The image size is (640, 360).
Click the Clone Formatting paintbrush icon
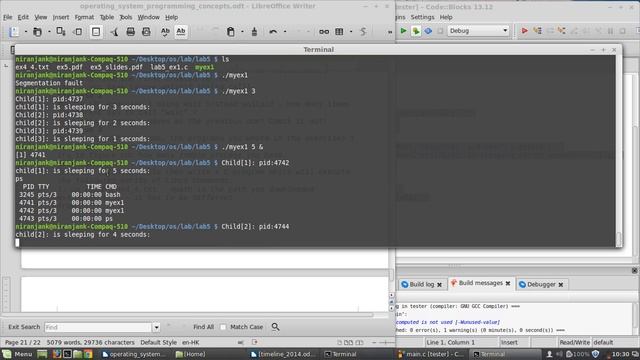(254, 31)
